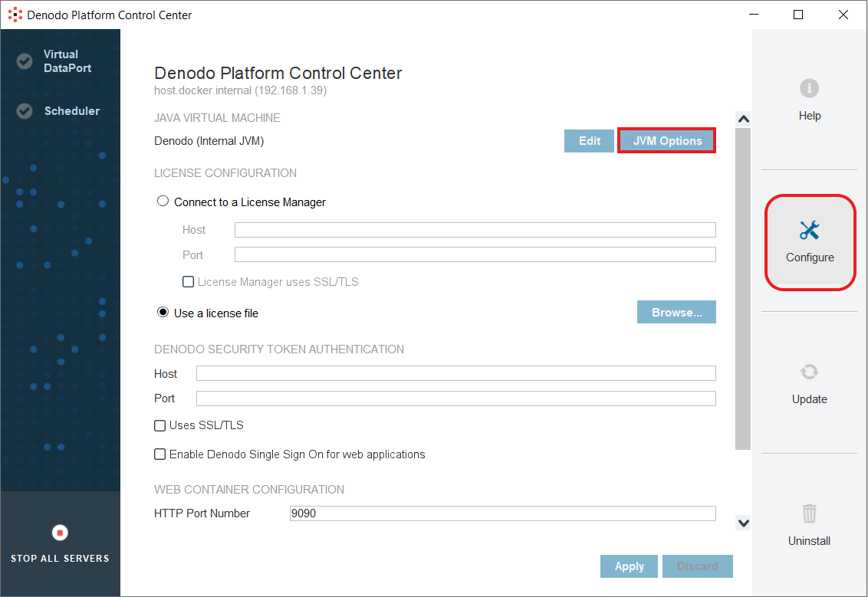Click the Discard button
The height and width of the screenshot is (597, 868).
point(698,566)
